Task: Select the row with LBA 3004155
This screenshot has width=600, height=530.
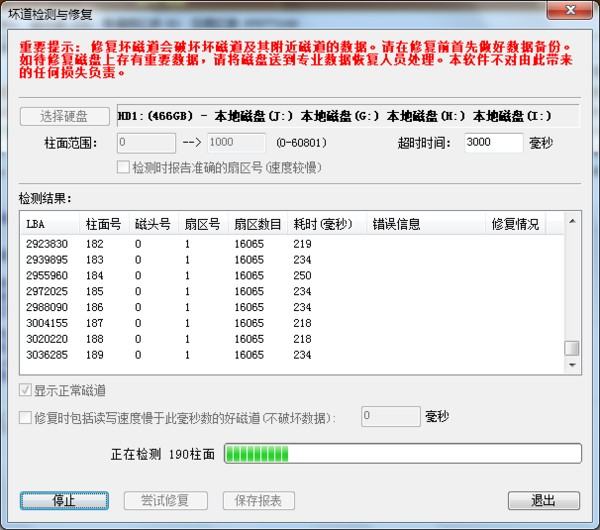Action: pos(292,323)
